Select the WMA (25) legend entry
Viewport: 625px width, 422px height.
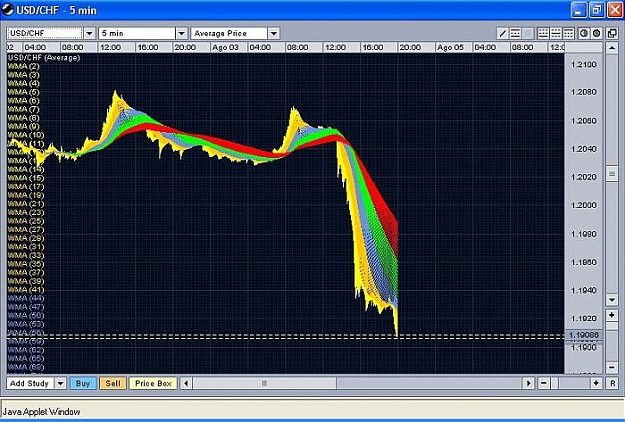pos(26,221)
